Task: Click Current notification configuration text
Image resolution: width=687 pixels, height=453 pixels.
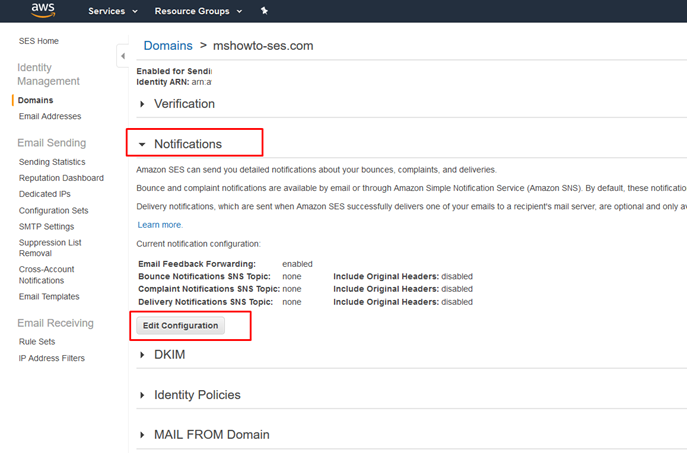Action: coord(198,244)
